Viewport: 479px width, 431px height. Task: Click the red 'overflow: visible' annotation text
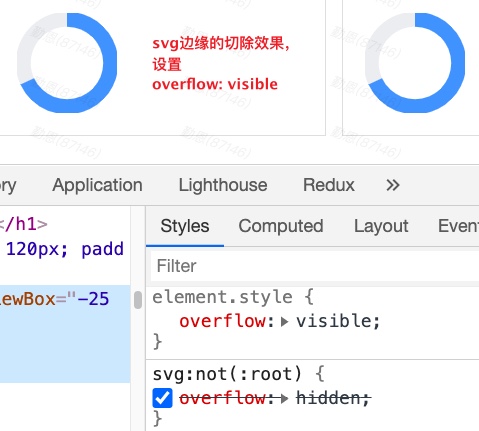click(215, 84)
